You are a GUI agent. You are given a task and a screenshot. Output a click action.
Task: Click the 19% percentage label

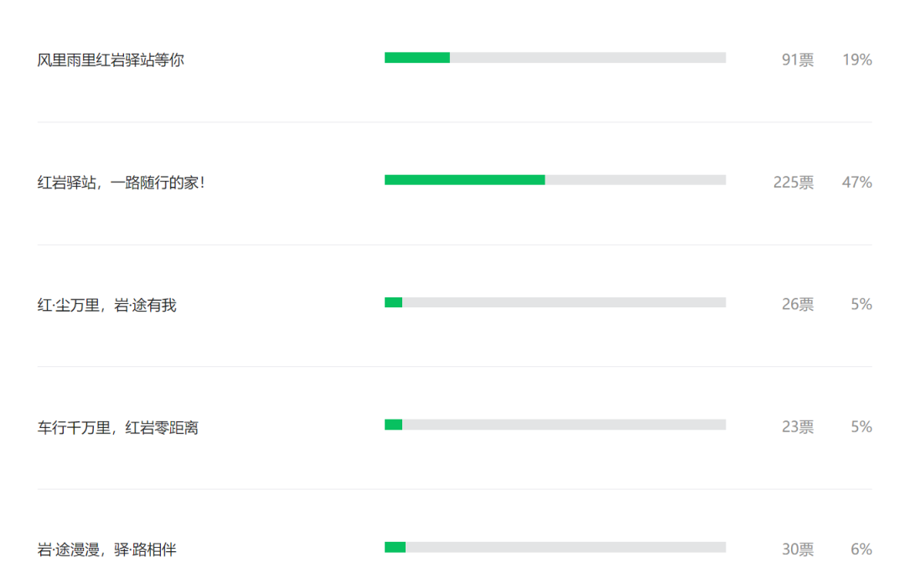(857, 60)
